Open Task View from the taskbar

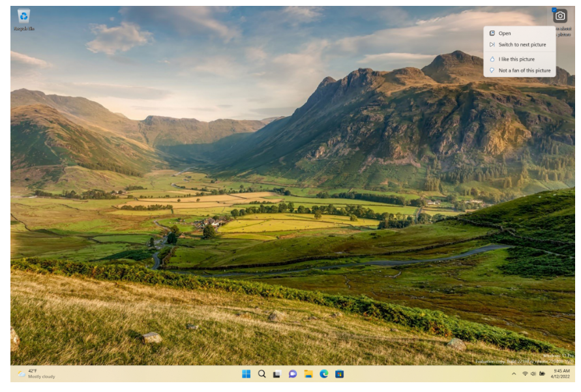[x=277, y=374]
